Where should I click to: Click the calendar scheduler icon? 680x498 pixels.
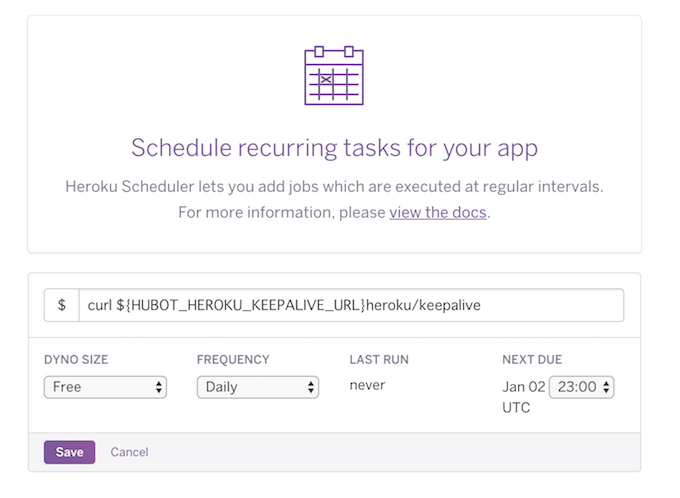click(334, 75)
